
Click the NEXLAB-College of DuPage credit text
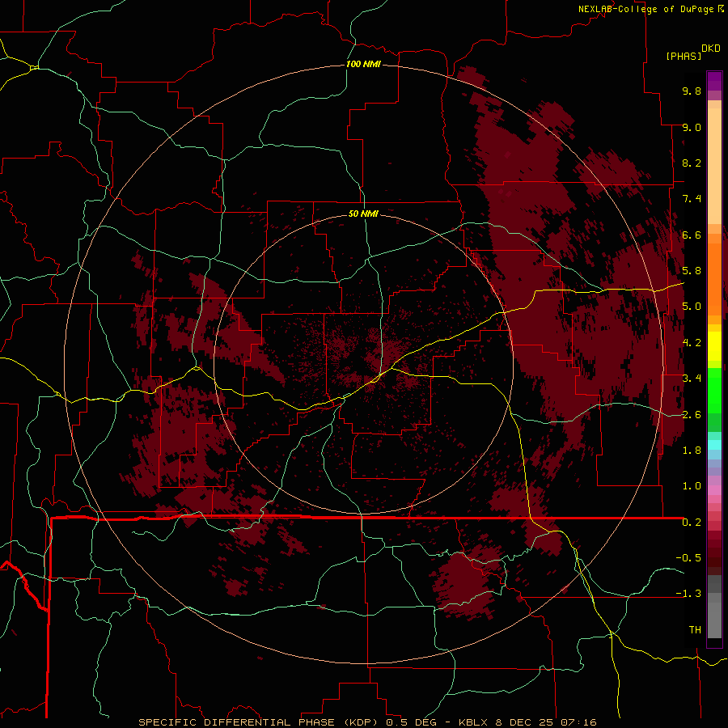pos(647,9)
